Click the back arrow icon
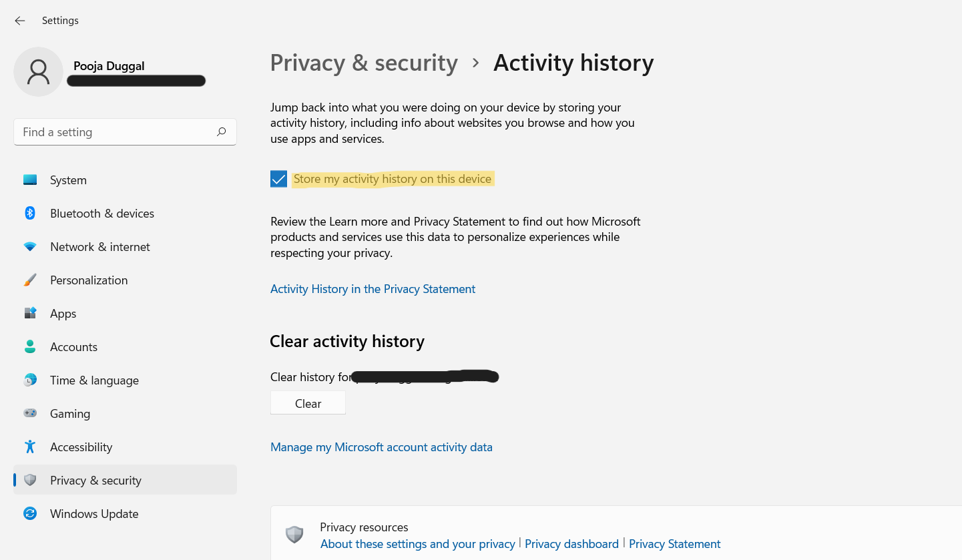 [x=20, y=21]
